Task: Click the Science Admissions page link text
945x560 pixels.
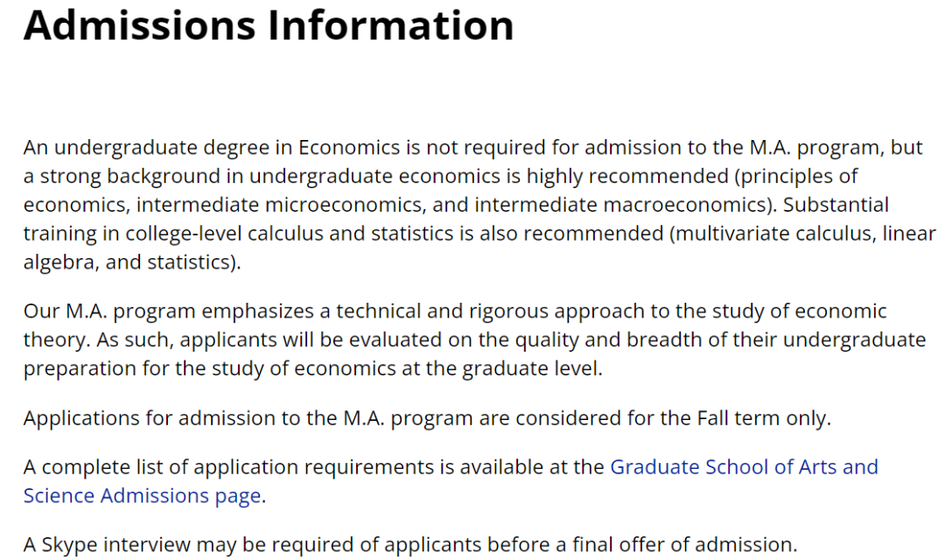Action: click(x=143, y=495)
